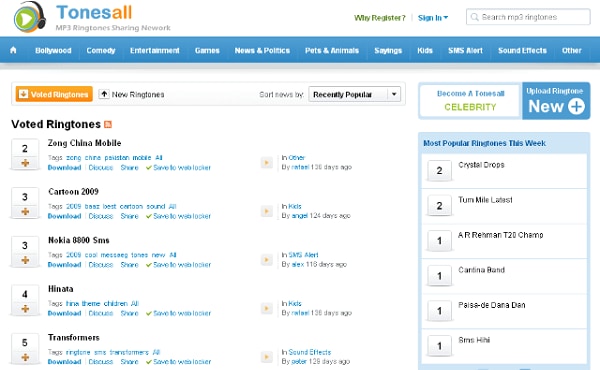Click Become A Tonesall Celebrity banner
The width and height of the screenshot is (600, 370).
[470, 101]
